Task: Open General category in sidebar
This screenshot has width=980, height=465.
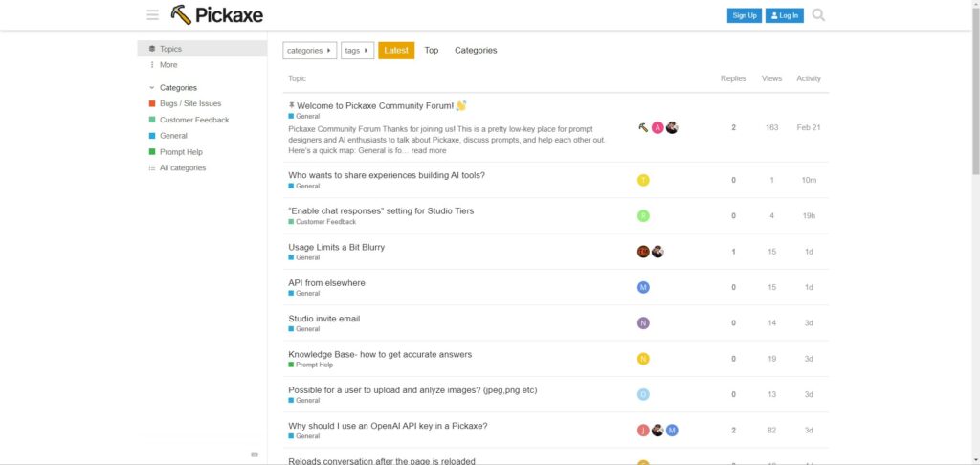Action: (202, 136)
